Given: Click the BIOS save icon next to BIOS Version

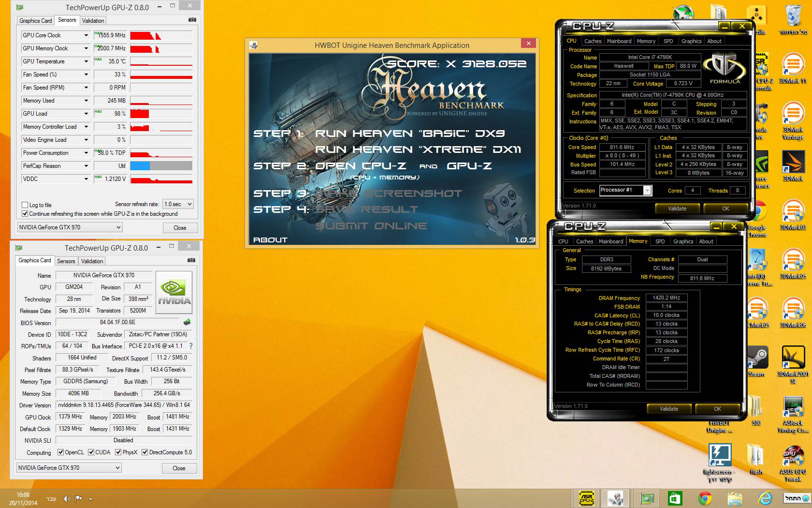Looking at the screenshot, I should (x=187, y=322).
